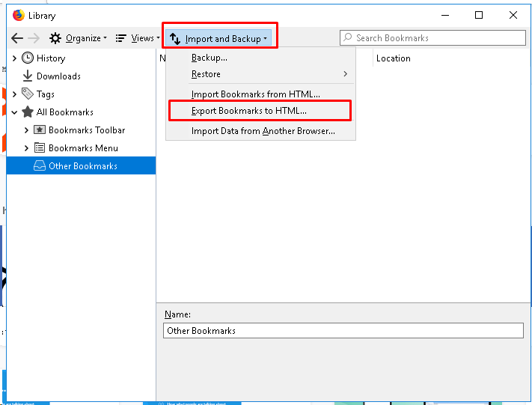Click the Organize gear icon

(x=55, y=38)
